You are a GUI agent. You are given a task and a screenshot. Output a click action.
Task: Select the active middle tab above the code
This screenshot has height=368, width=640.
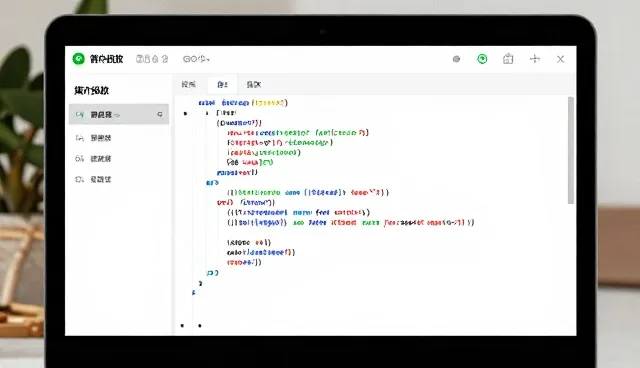point(222,84)
